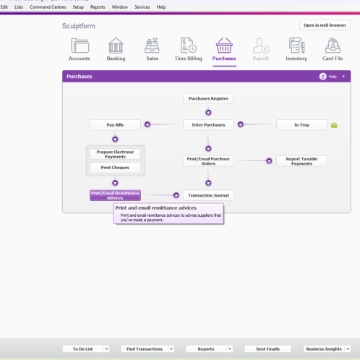
Task: Open the Command Centres menu
Action: coord(48,7)
